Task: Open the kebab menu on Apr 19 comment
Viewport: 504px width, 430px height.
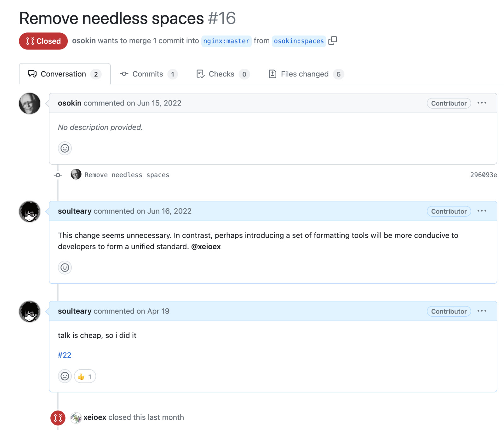Action: click(x=482, y=311)
